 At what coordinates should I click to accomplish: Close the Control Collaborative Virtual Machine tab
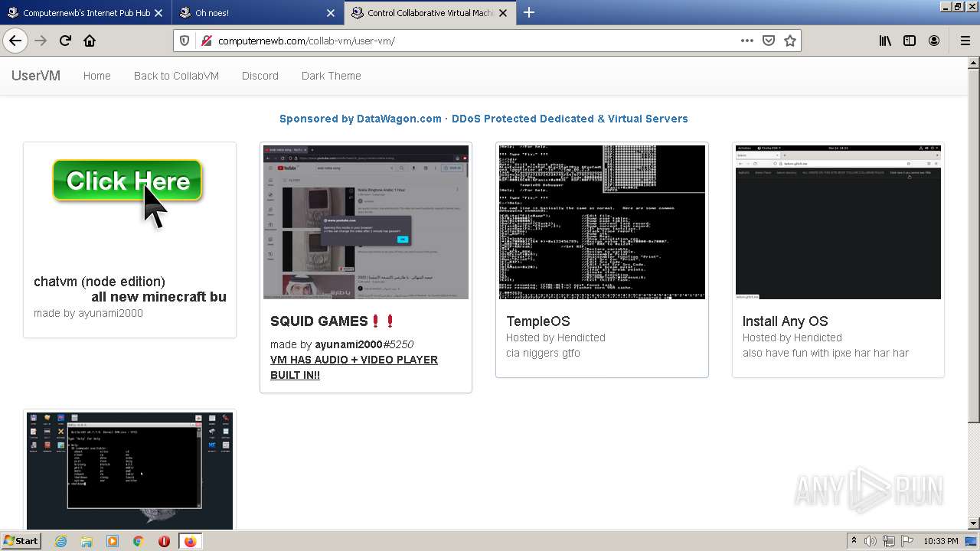tap(503, 13)
